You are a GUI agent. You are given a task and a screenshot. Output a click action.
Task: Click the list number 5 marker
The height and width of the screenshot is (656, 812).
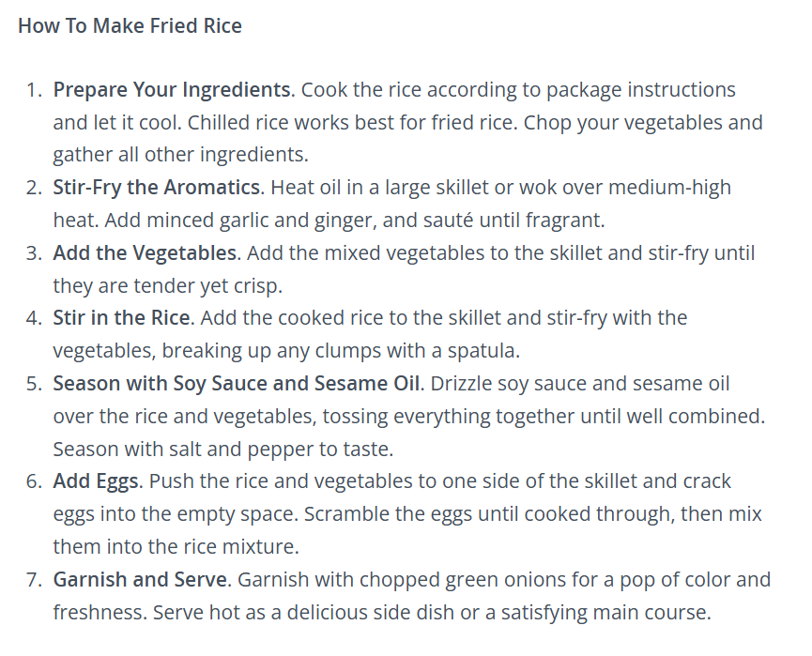[34, 384]
